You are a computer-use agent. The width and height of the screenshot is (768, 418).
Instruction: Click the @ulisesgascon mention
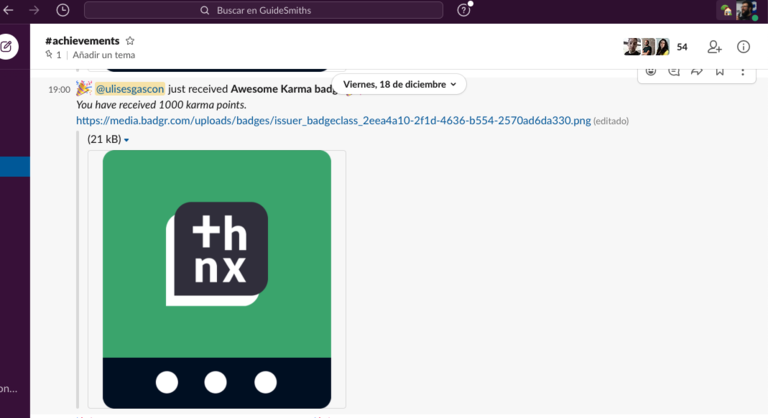pyautogui.click(x=130, y=89)
